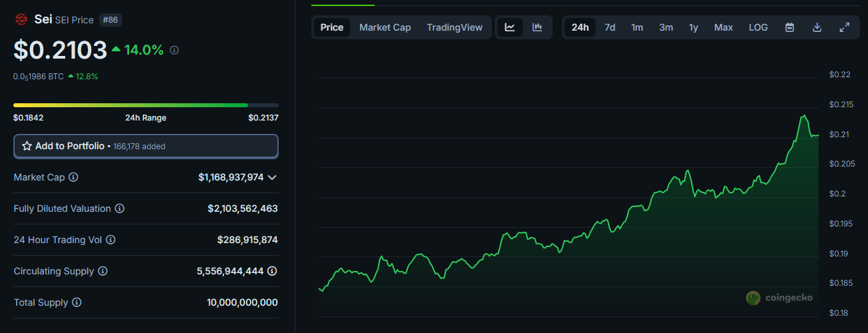Switch to TradingView chart tab
The image size is (868, 333).
pyautogui.click(x=455, y=27)
